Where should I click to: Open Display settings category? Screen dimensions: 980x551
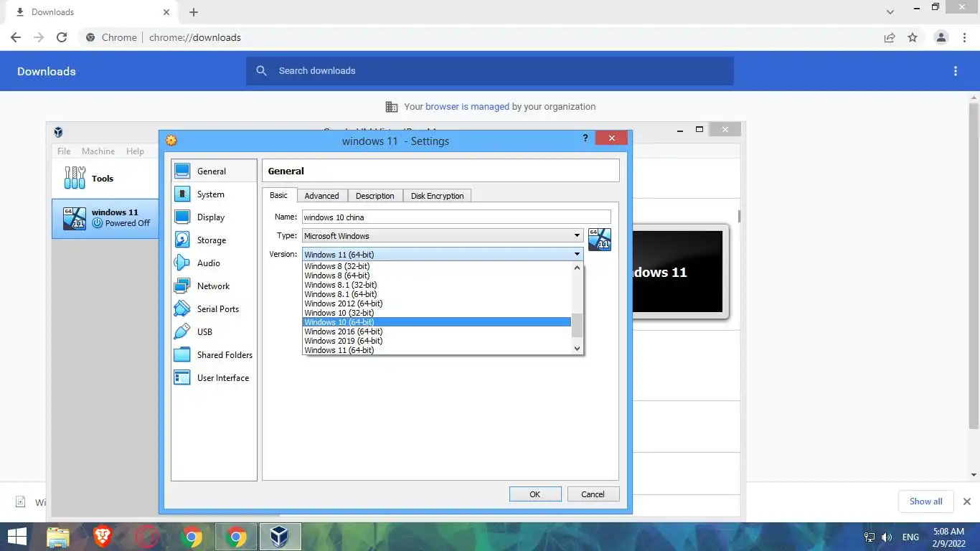214,217
